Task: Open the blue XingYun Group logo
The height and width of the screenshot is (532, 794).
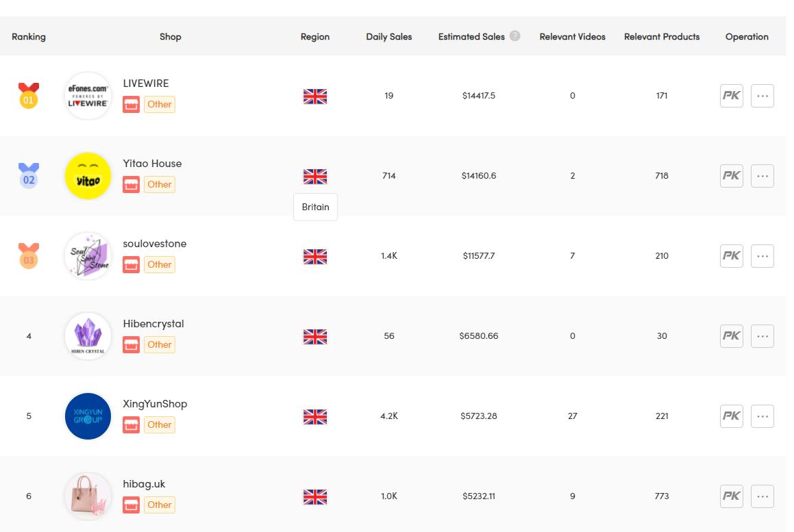Action: (88, 416)
